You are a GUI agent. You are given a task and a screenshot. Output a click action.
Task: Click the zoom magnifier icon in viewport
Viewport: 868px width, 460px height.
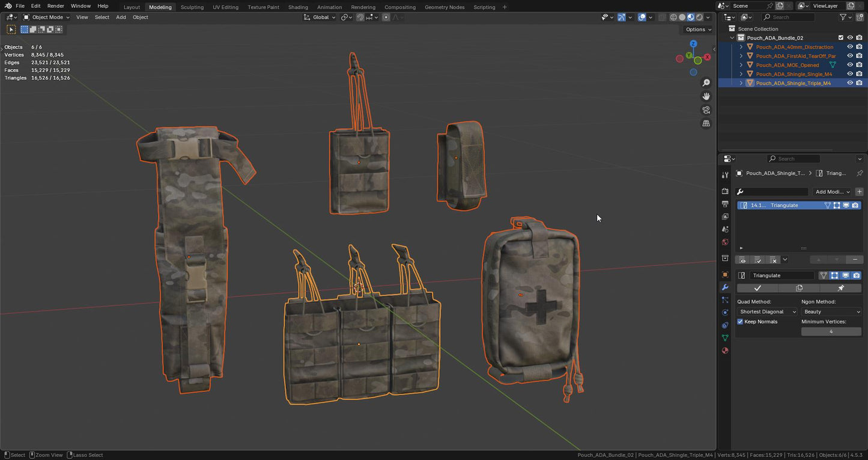point(706,83)
